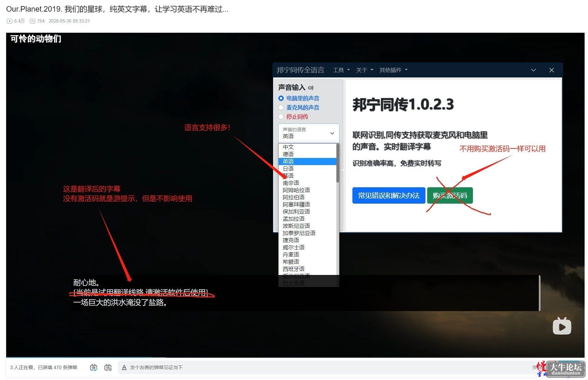Click the Bilibili play logo in video corner
Viewport: 588px width, 380px height.
562,326
